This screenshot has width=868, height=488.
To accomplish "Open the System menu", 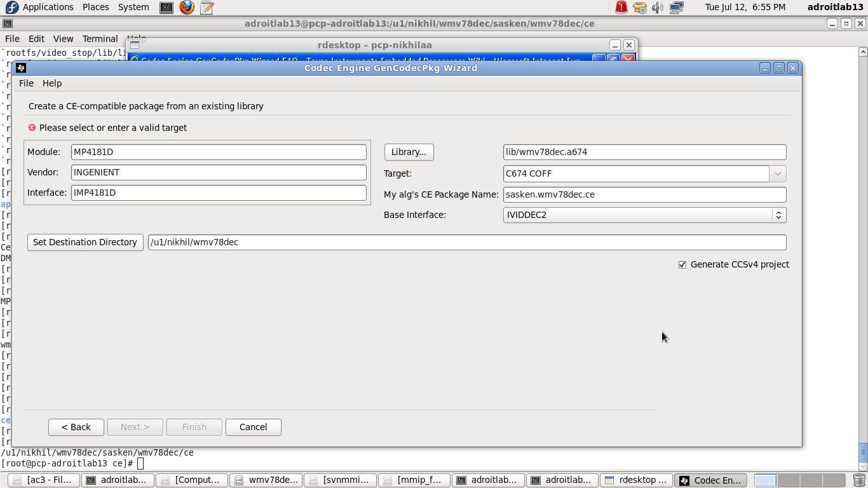I will point(133,7).
